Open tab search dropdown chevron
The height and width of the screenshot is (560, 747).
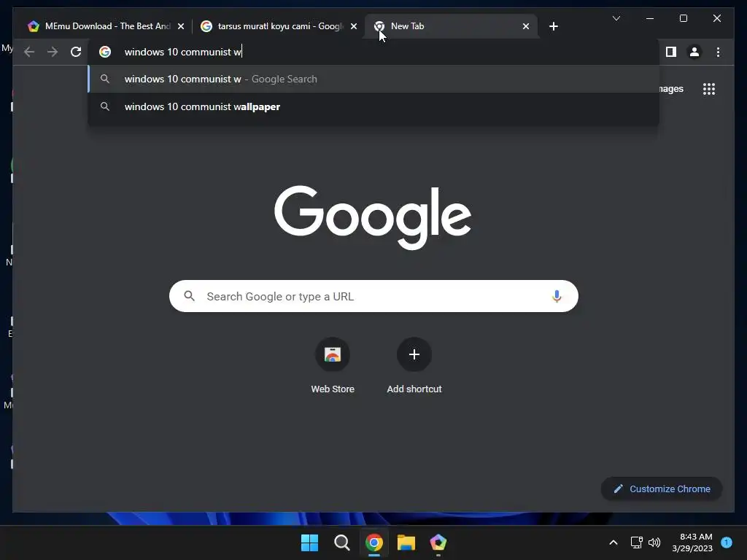(x=616, y=18)
